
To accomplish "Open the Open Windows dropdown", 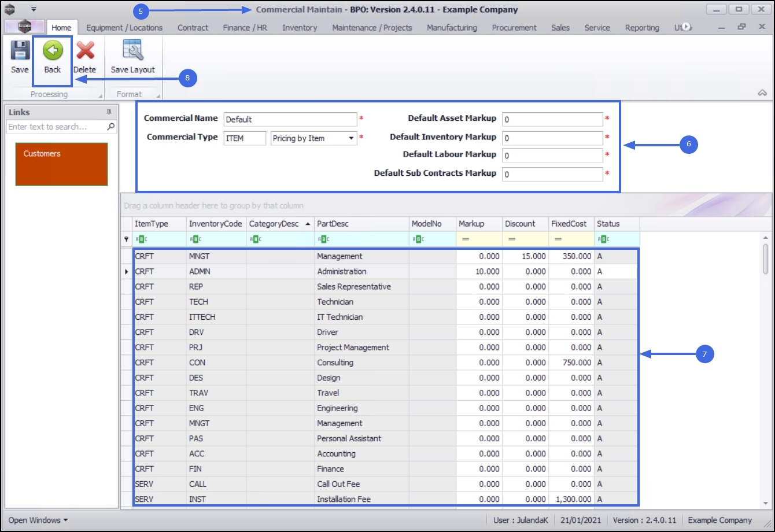I will pos(38,520).
